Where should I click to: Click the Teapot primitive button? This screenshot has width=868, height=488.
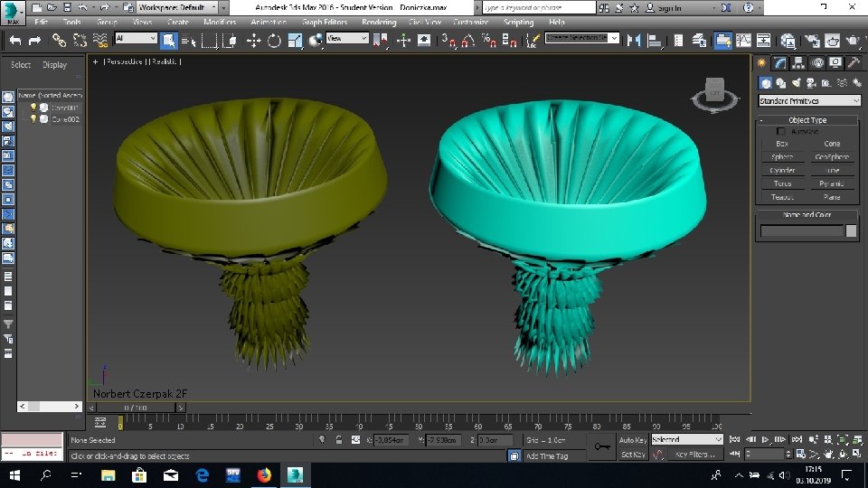(x=782, y=196)
